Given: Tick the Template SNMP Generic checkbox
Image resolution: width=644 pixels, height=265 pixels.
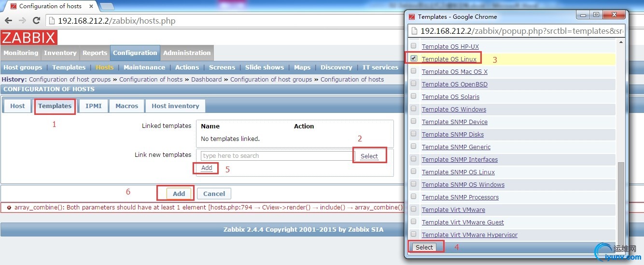Looking at the screenshot, I should pyautogui.click(x=413, y=146).
